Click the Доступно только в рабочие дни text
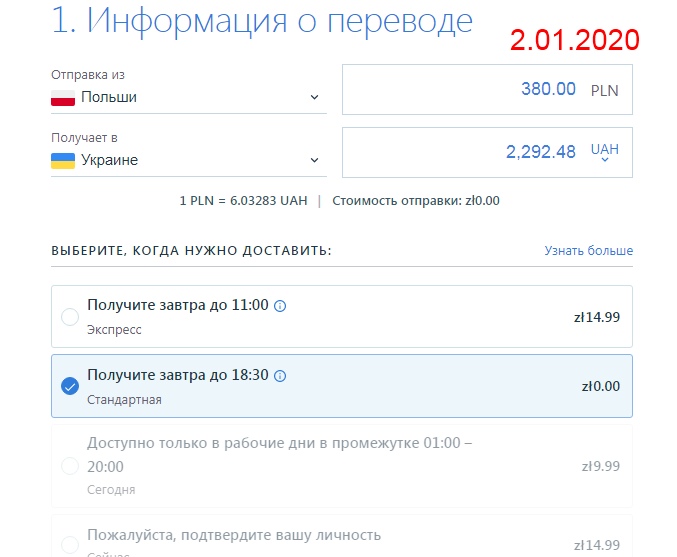This screenshot has height=557, width=677. pyautogui.click(x=279, y=455)
